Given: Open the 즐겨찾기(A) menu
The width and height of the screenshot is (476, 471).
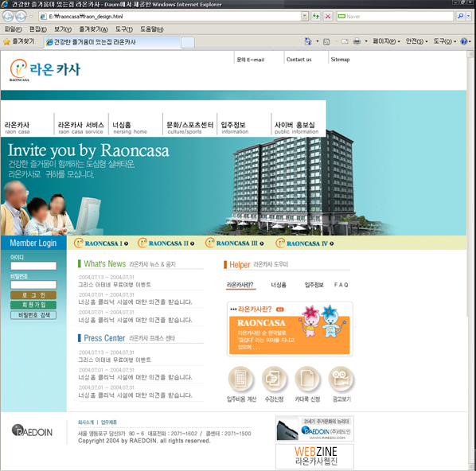Looking at the screenshot, I should point(93,29).
